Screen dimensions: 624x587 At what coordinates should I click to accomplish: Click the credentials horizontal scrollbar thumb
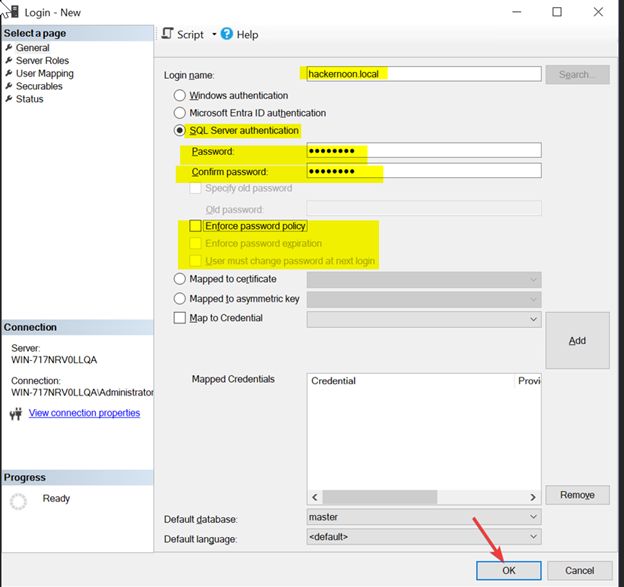(x=380, y=497)
